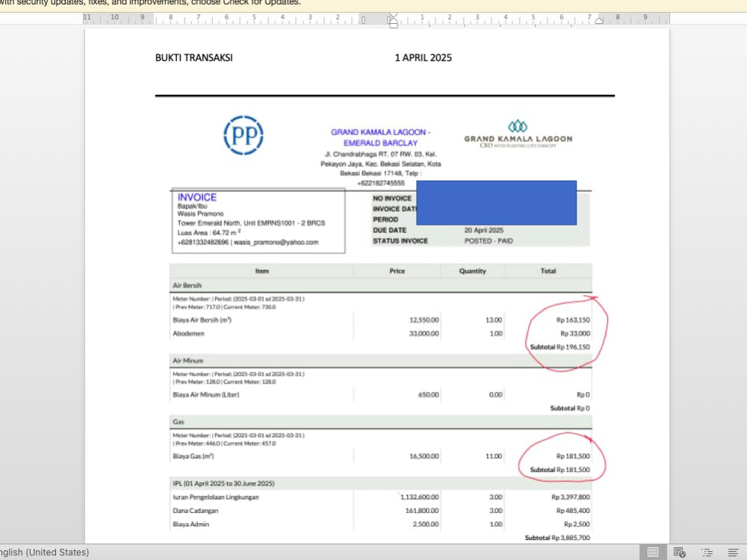Click the Subtotal Rp 181,500 line

[560, 470]
